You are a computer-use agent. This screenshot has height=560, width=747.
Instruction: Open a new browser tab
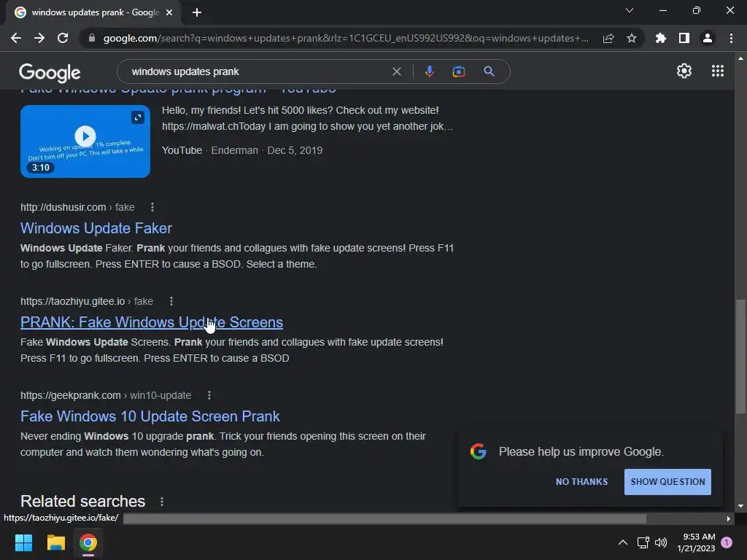point(197,12)
